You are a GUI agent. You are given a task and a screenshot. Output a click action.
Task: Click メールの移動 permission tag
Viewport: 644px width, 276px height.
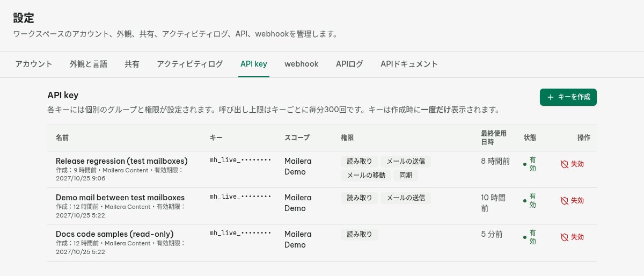[366, 175]
